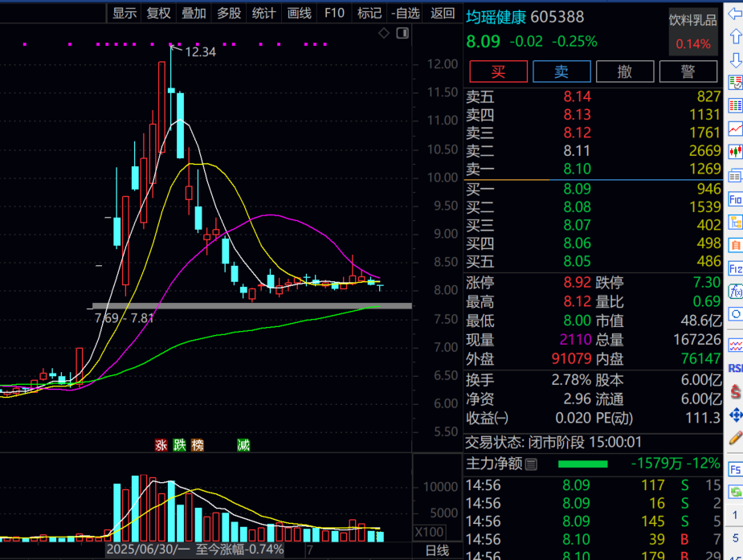Click the 撤 cancel order button

coord(625,72)
